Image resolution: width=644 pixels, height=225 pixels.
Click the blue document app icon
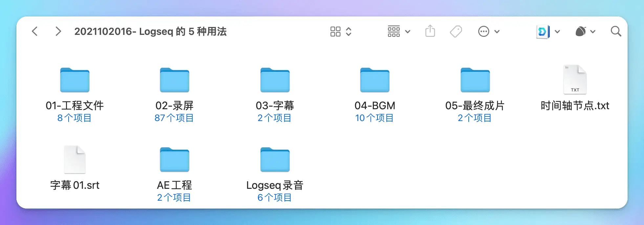pyautogui.click(x=543, y=32)
